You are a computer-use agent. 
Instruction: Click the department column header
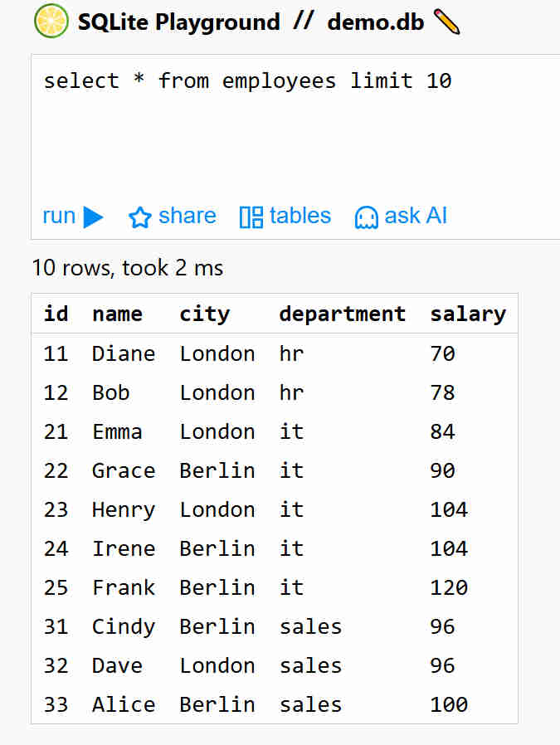(x=342, y=314)
